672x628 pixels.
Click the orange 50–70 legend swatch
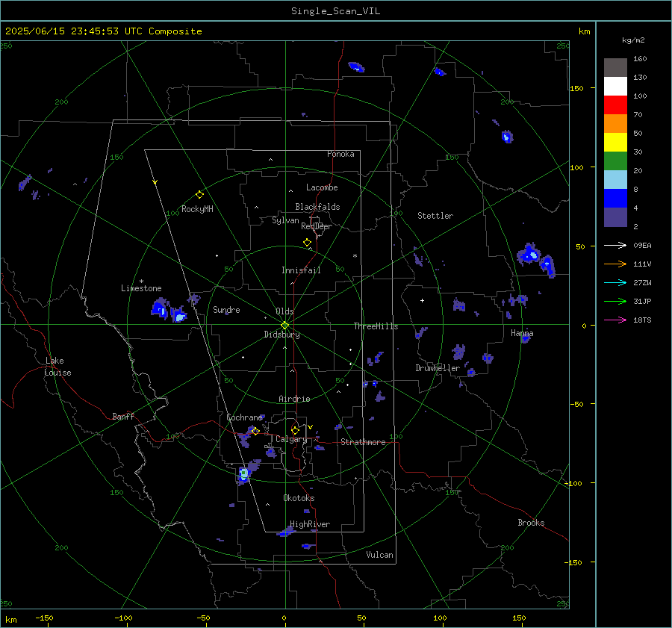pos(615,124)
